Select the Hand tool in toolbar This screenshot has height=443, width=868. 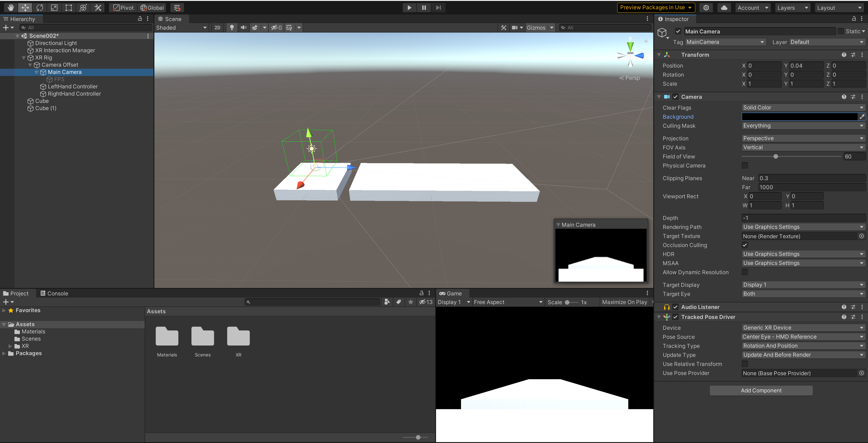tap(11, 7)
